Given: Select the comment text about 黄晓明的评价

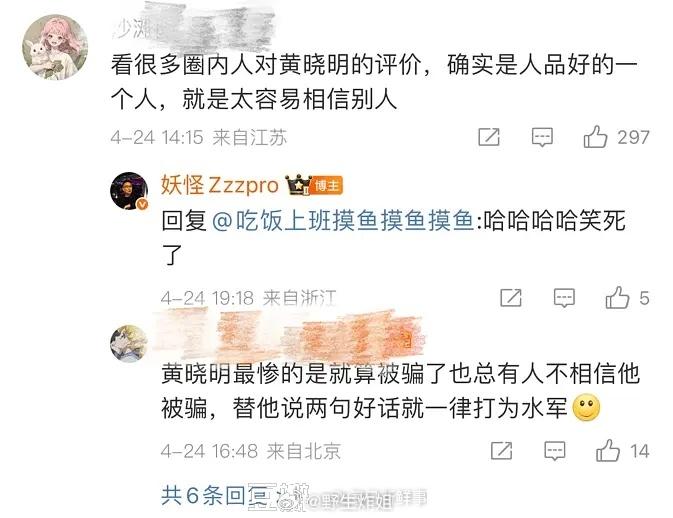Looking at the screenshot, I should (374, 82).
